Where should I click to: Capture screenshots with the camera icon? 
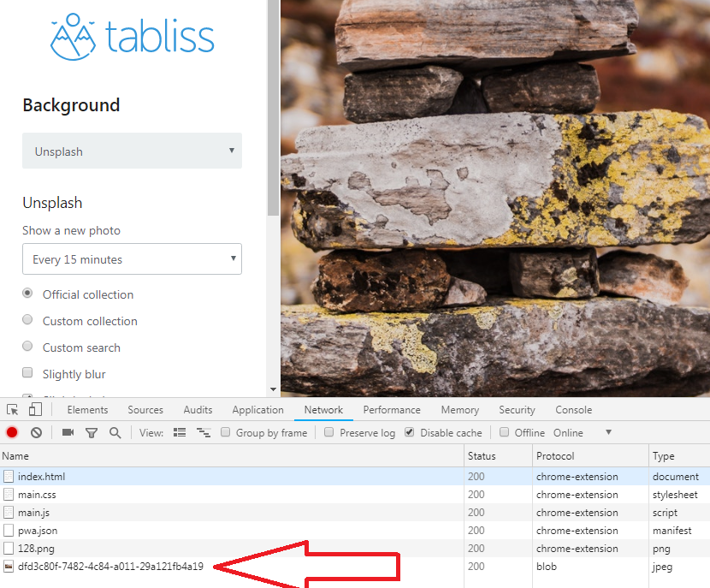click(68, 432)
